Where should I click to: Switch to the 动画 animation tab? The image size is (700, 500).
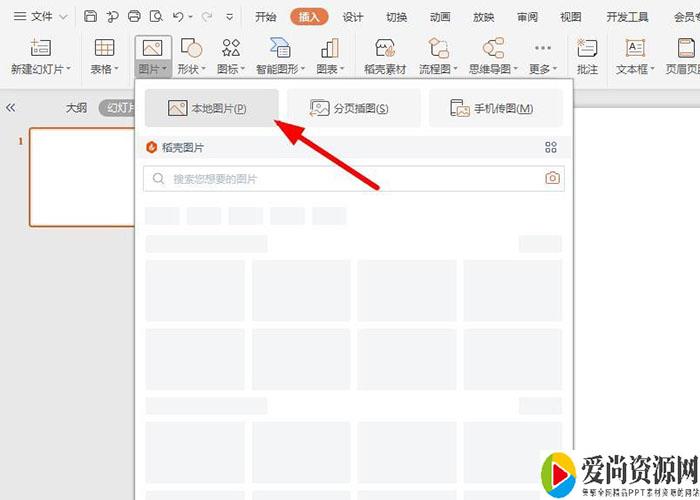[x=440, y=17]
